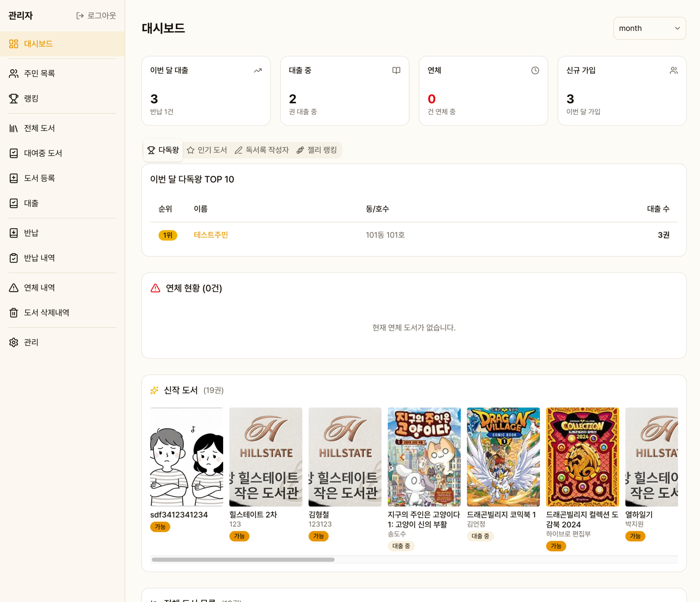The height and width of the screenshot is (602, 700).
Task: Expand the month period dropdown
Action: click(x=649, y=28)
